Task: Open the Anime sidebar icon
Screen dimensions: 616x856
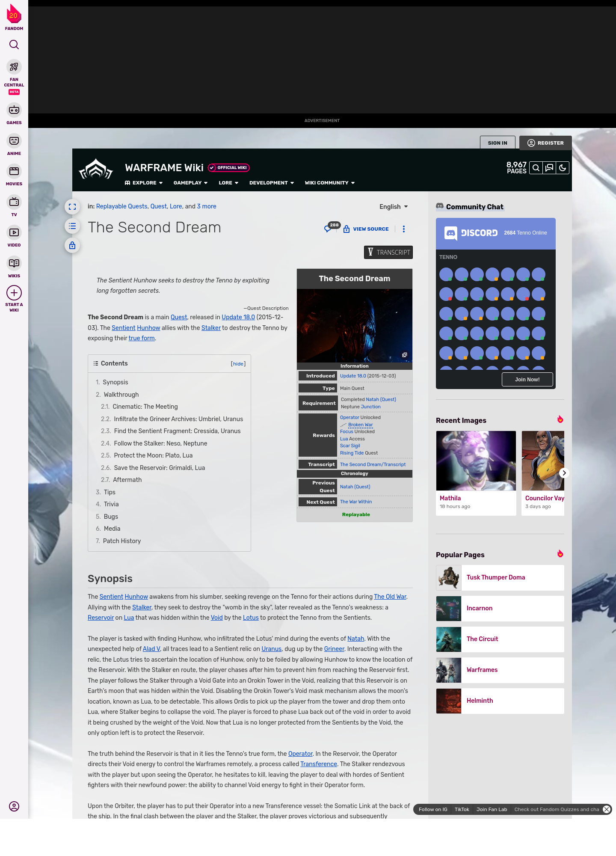Action: pyautogui.click(x=14, y=141)
